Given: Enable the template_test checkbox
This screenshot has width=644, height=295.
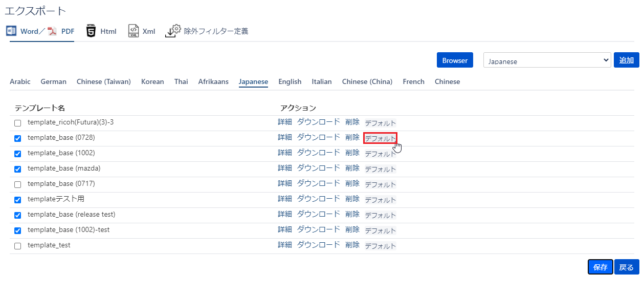Looking at the screenshot, I should pos(18,246).
